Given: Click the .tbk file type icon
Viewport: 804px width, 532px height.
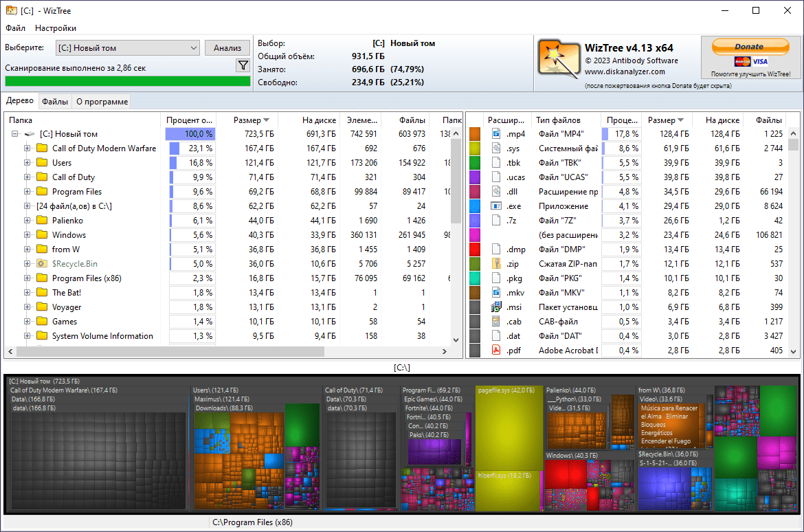Looking at the screenshot, I should point(496,163).
